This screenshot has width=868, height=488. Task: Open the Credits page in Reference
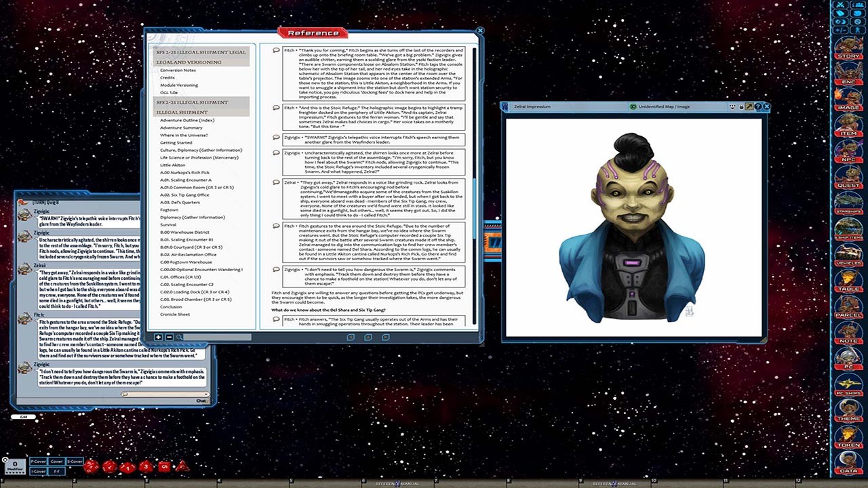pos(167,77)
